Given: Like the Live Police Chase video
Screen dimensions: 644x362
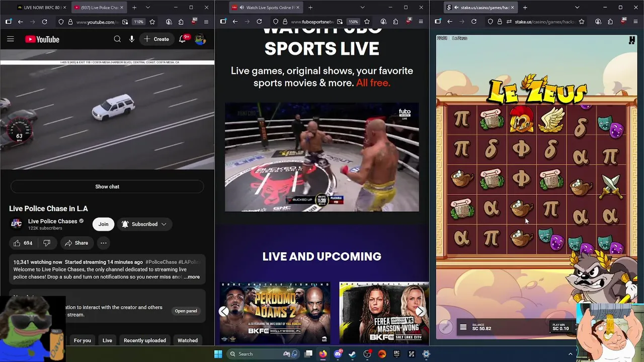Looking at the screenshot, I should pyautogui.click(x=23, y=243).
